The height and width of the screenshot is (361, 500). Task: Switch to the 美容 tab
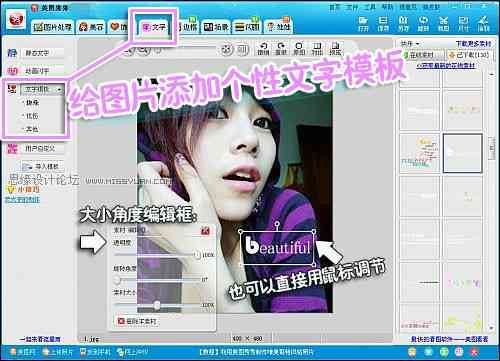pos(91,27)
